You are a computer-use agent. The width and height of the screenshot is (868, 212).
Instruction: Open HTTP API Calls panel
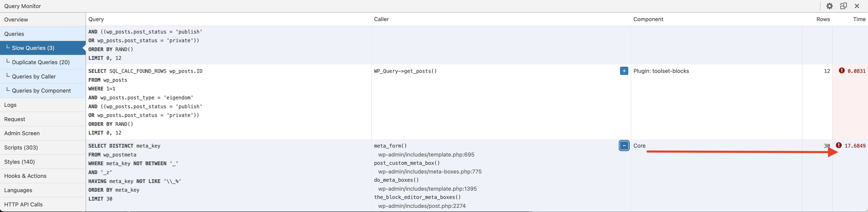[x=43, y=204]
